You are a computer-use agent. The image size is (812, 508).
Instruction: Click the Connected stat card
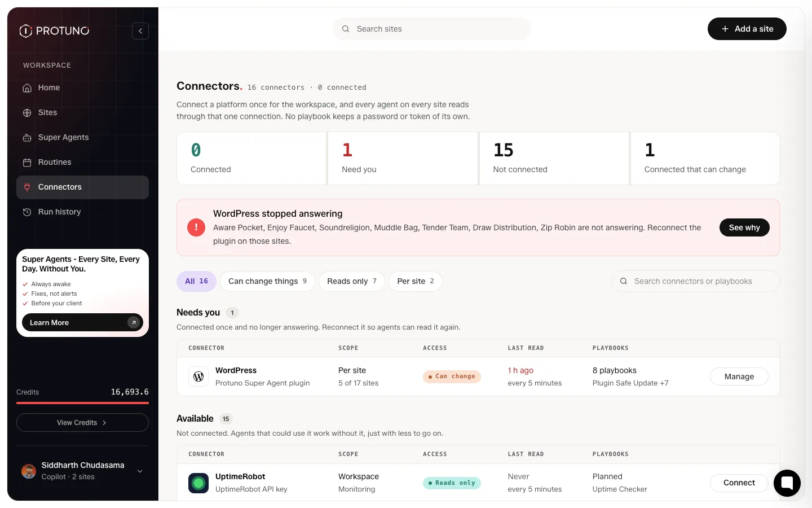pyautogui.click(x=251, y=158)
